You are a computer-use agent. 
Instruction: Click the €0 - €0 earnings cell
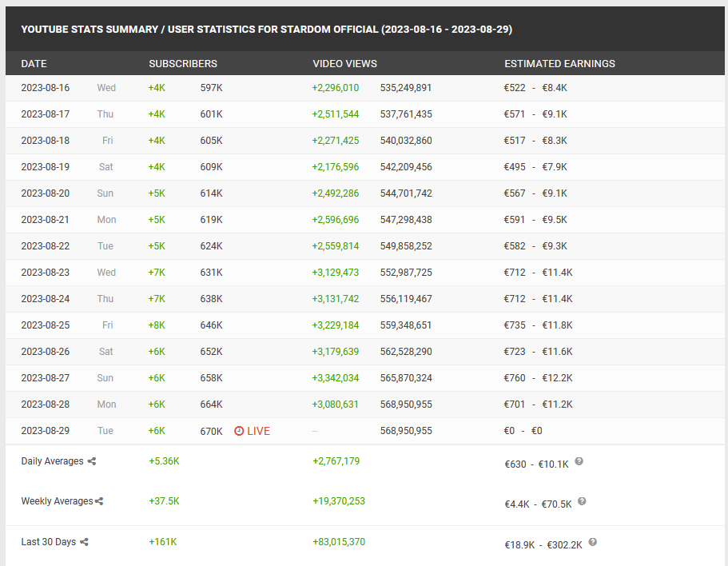523,431
